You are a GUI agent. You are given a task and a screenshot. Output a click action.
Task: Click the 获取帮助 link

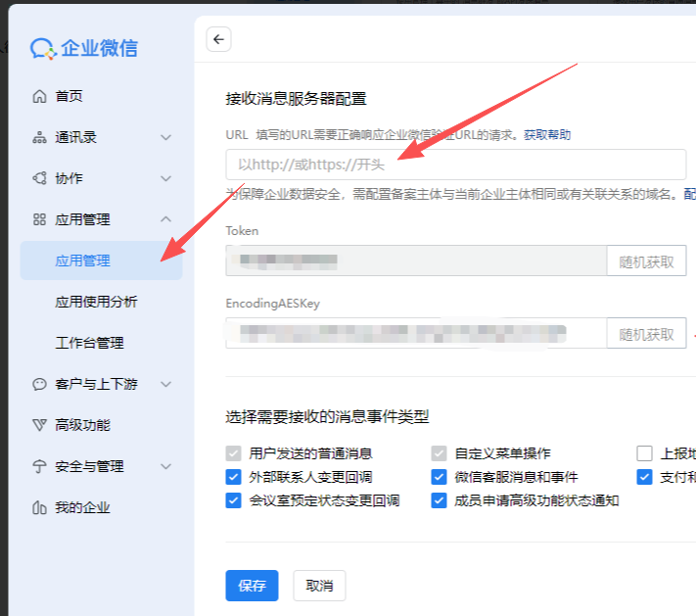pyautogui.click(x=547, y=134)
